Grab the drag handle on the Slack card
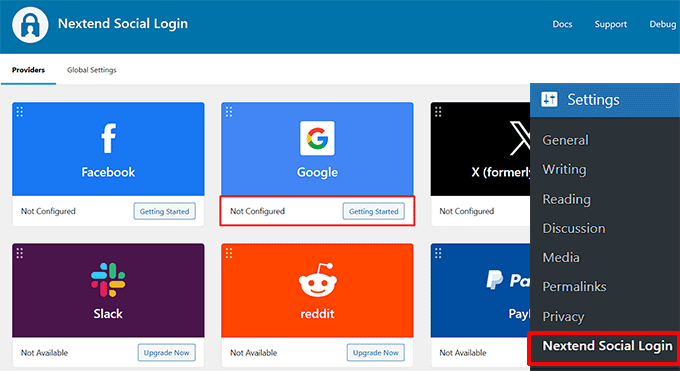 point(20,253)
